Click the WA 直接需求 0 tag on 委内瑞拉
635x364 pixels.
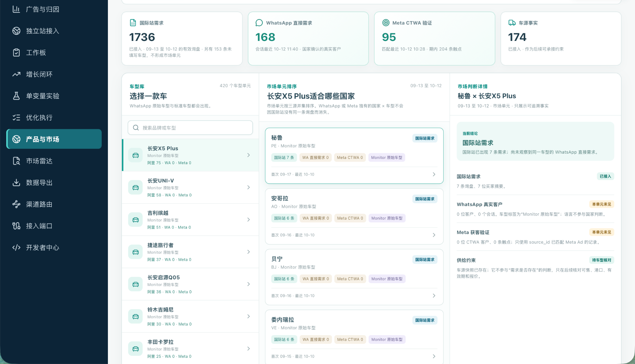pyautogui.click(x=316, y=340)
